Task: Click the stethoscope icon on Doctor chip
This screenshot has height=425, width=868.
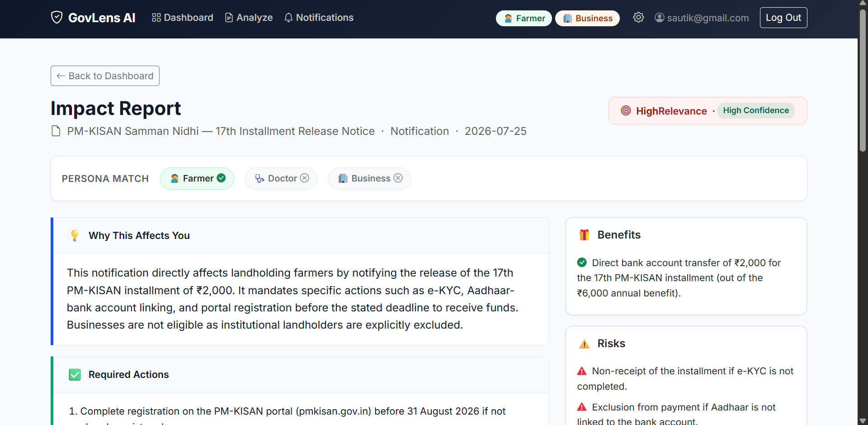Action: tap(259, 178)
